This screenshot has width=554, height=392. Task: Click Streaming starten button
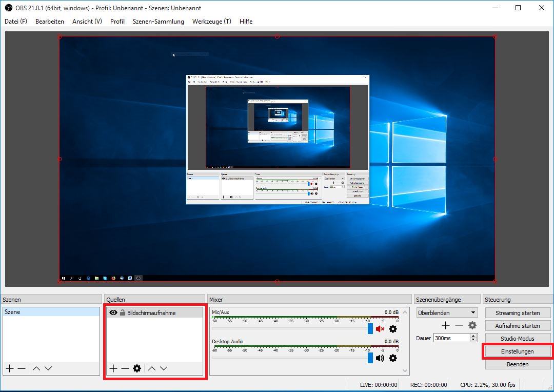(x=518, y=313)
